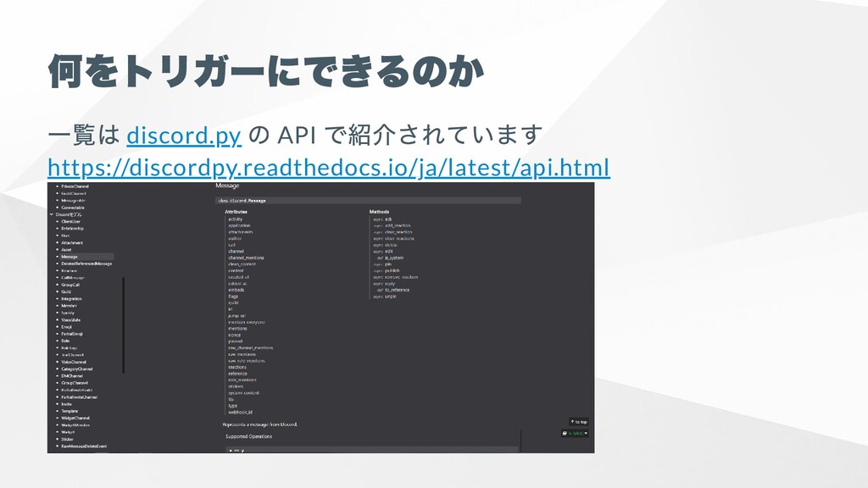Click the role_mentions attribute link
This screenshot has width=868, height=488.
click(x=242, y=380)
